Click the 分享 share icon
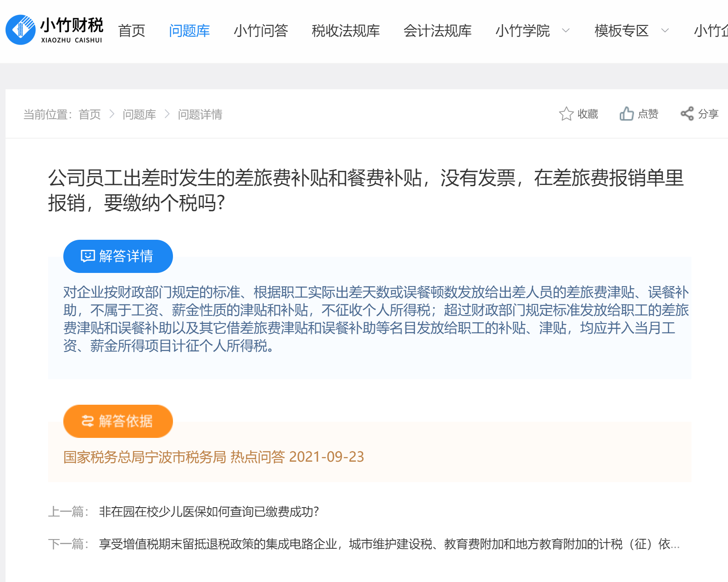 click(687, 114)
